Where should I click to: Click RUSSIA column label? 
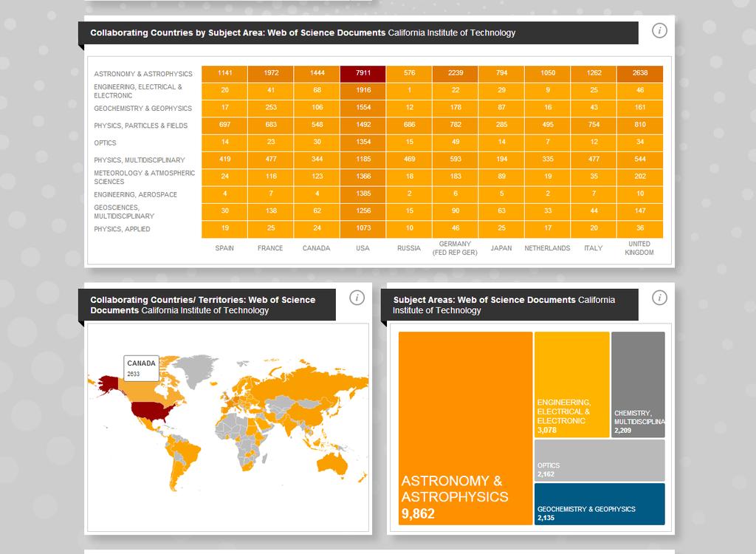click(409, 248)
